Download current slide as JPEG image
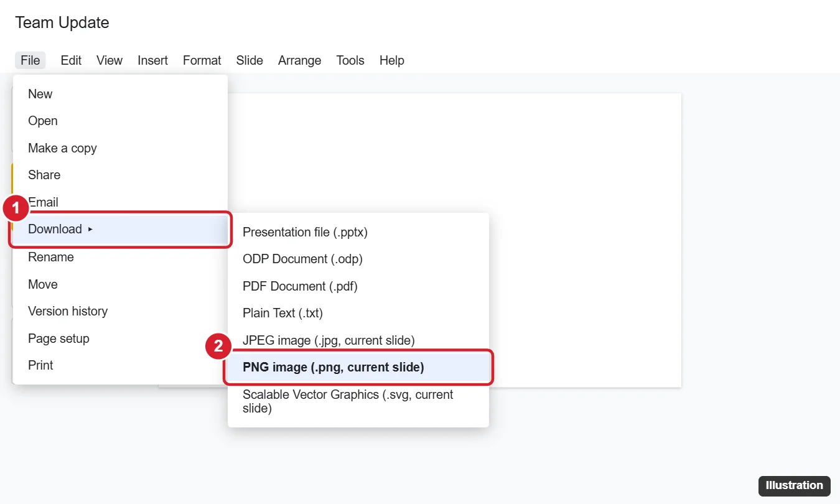This screenshot has width=840, height=504. pyautogui.click(x=358, y=340)
